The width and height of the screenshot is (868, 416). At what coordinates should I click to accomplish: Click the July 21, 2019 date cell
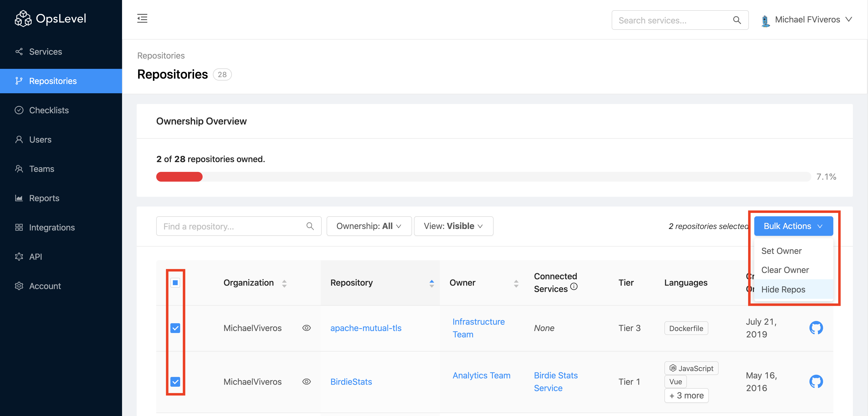pyautogui.click(x=761, y=328)
